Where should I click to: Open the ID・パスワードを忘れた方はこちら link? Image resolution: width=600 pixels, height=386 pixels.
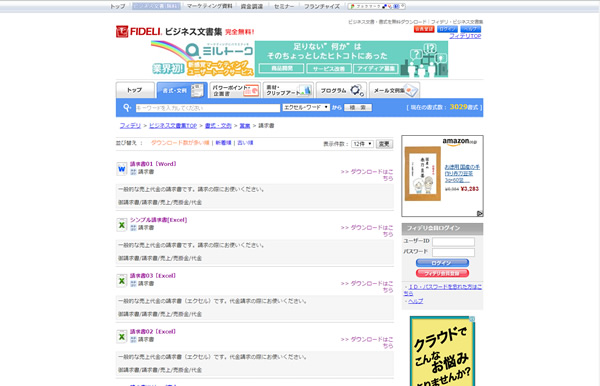click(443, 290)
